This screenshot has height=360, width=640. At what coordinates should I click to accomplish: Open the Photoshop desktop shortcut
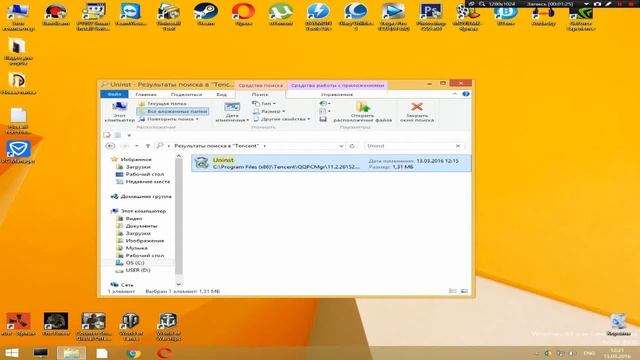click(x=431, y=16)
